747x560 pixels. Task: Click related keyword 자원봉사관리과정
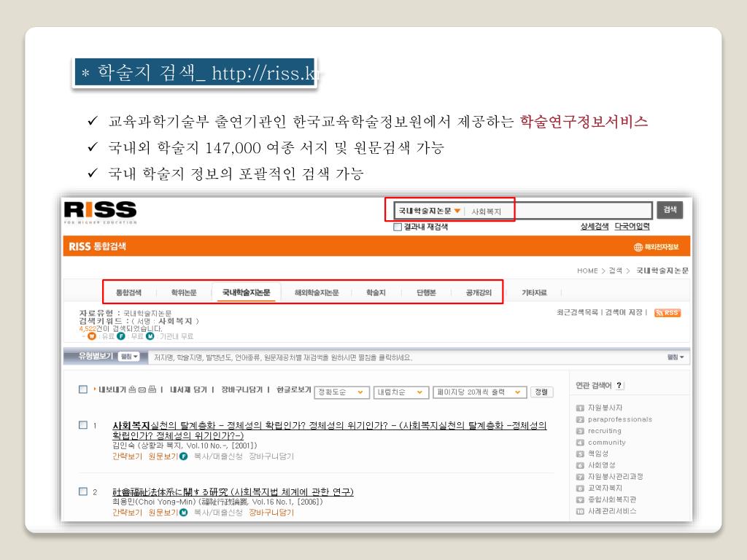tap(615, 476)
